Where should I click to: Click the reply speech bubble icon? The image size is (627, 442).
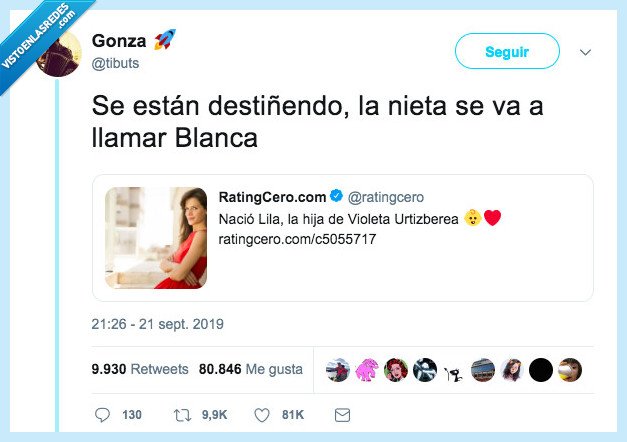point(102,414)
